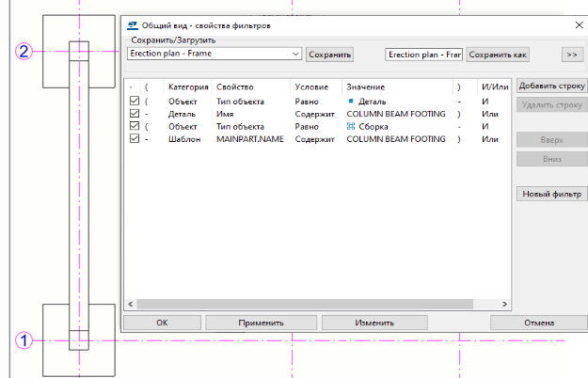The width and height of the screenshot is (588, 378).
Task: Uncheck the first filter row checkbox
Action: point(135,100)
